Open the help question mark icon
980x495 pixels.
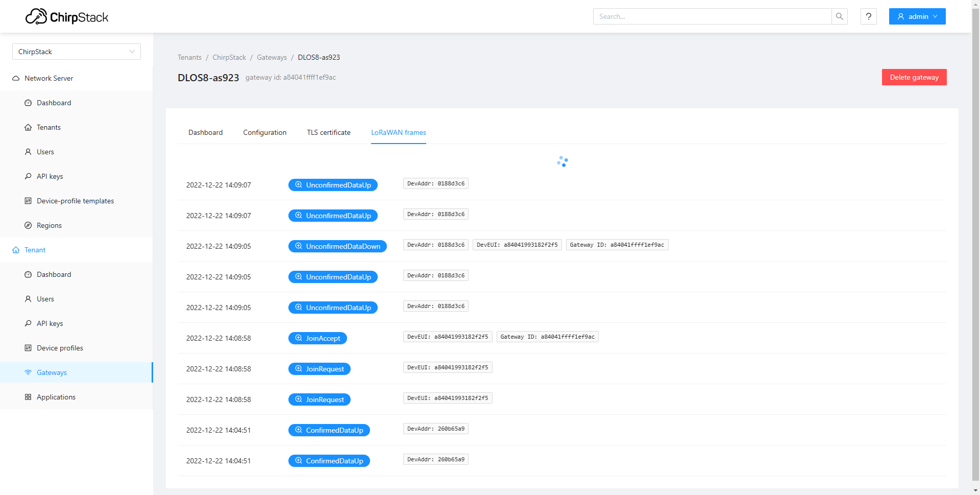click(x=869, y=16)
